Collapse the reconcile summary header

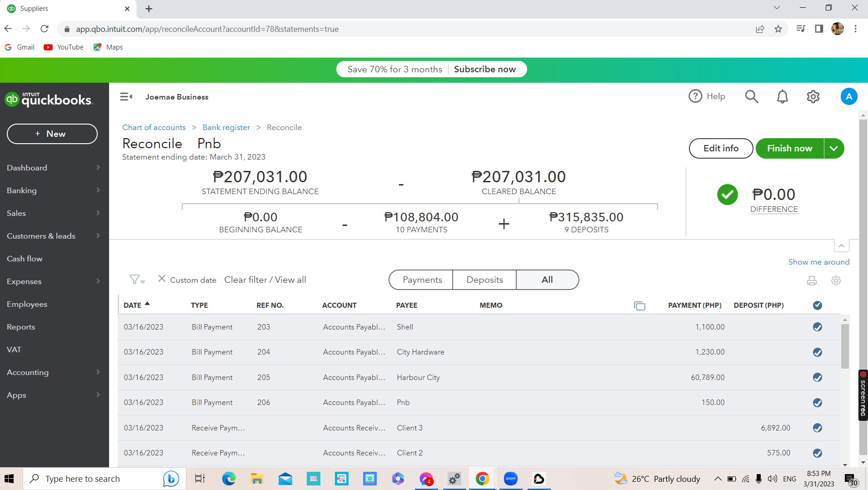[842, 246]
